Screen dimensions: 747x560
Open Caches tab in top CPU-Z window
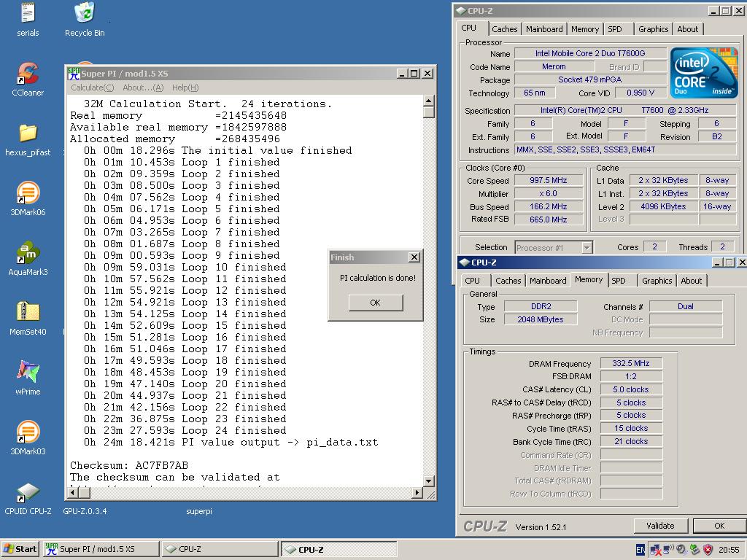[505, 29]
